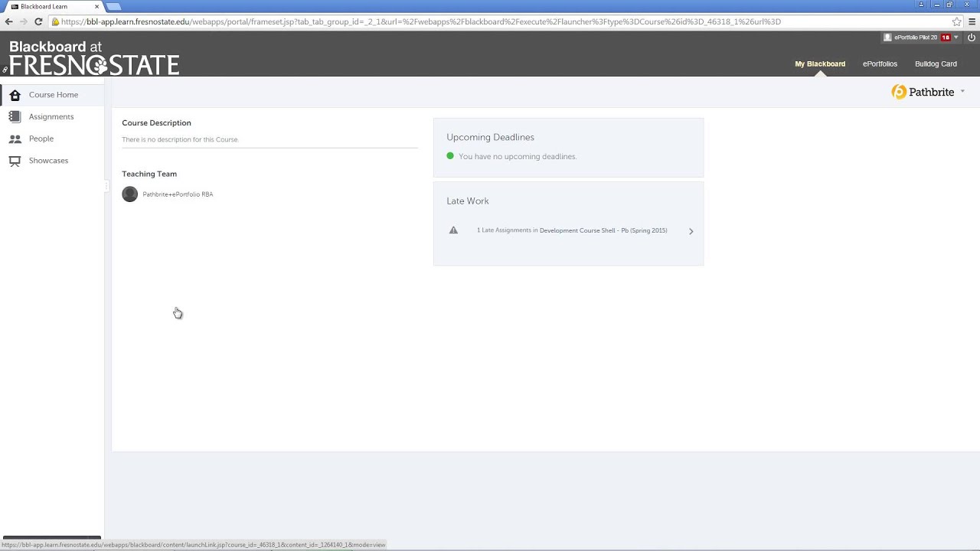Click the Assignments notebook icon

[x=15, y=116]
